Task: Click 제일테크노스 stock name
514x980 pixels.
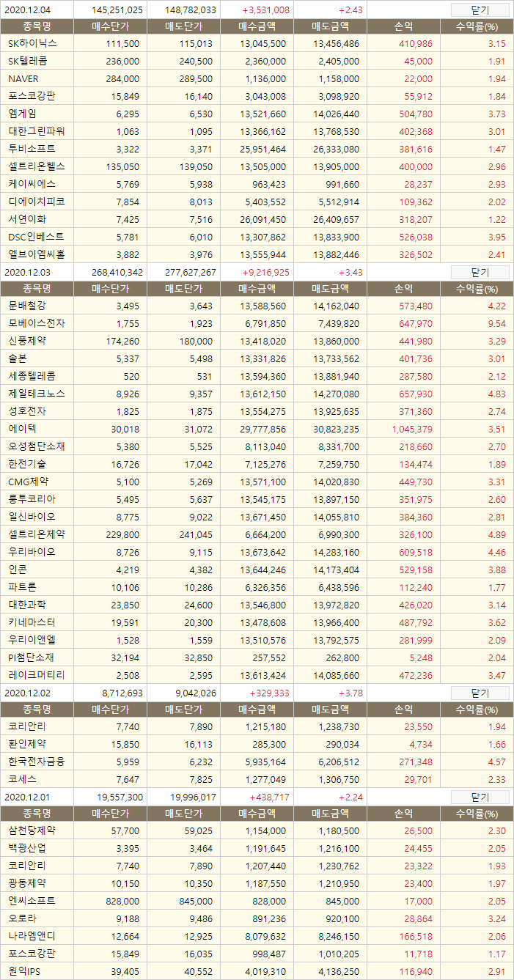Action: point(36,394)
